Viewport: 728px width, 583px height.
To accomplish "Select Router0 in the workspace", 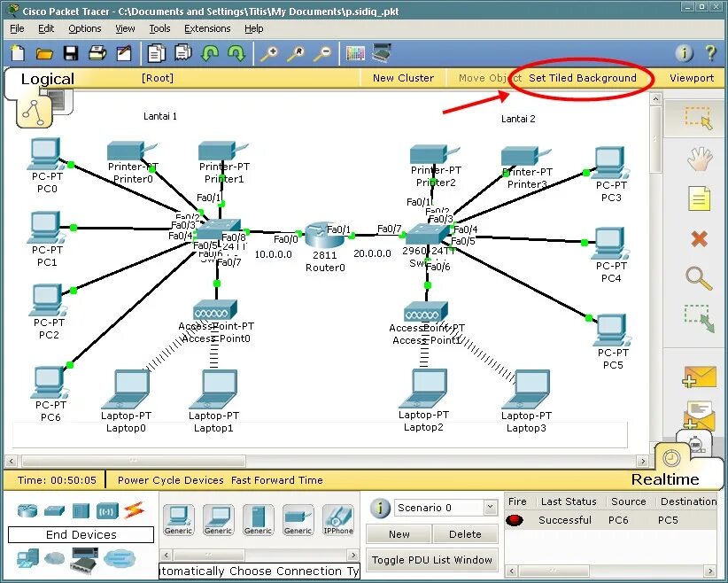I will pyautogui.click(x=324, y=237).
